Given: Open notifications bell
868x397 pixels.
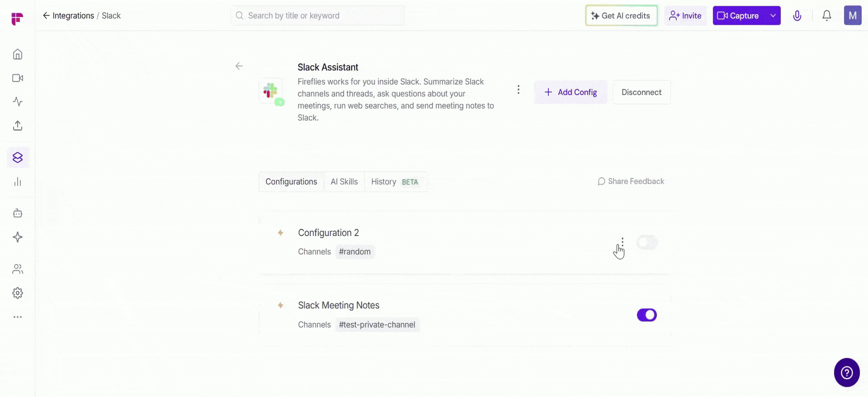Looking at the screenshot, I should [x=826, y=16].
